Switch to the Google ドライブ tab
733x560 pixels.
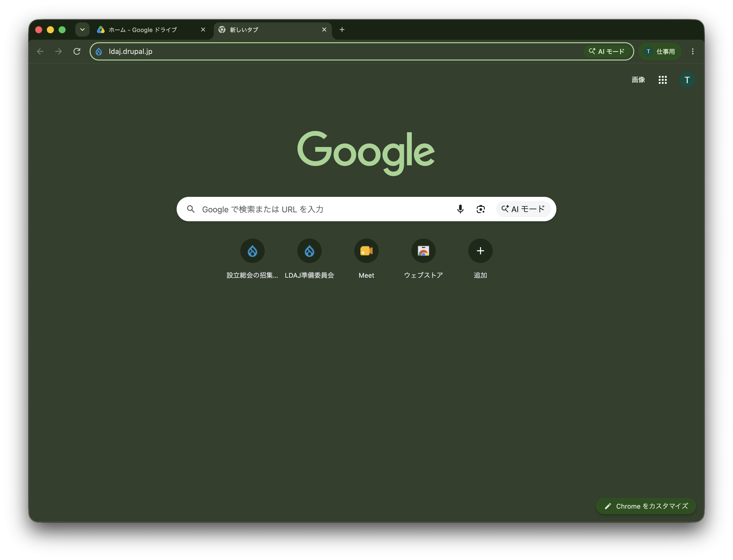[x=151, y=30]
